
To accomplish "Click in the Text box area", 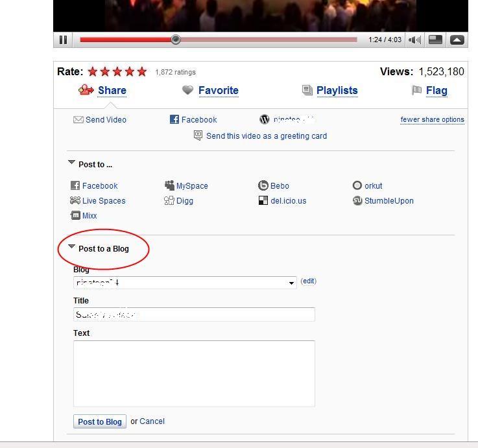I will 194,373.
